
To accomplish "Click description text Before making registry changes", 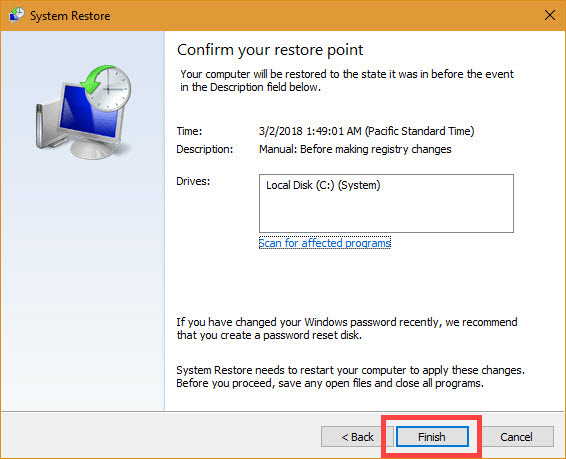I will coord(376,149).
